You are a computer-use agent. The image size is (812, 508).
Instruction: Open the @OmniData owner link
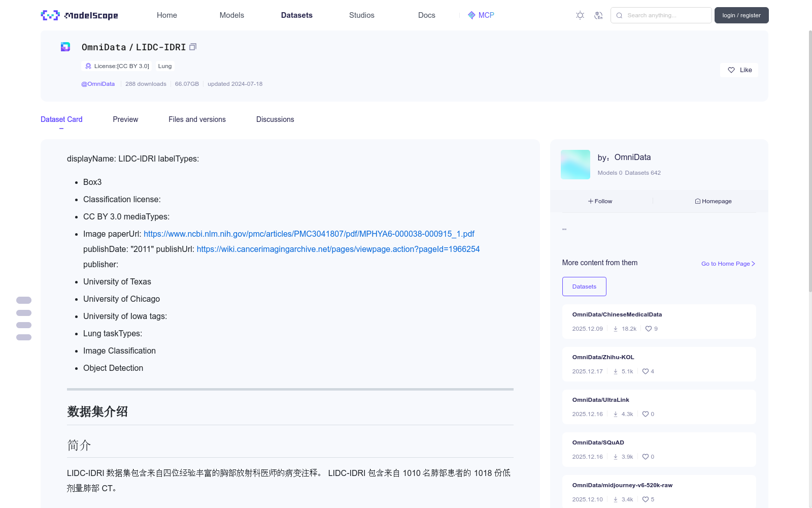pos(98,84)
